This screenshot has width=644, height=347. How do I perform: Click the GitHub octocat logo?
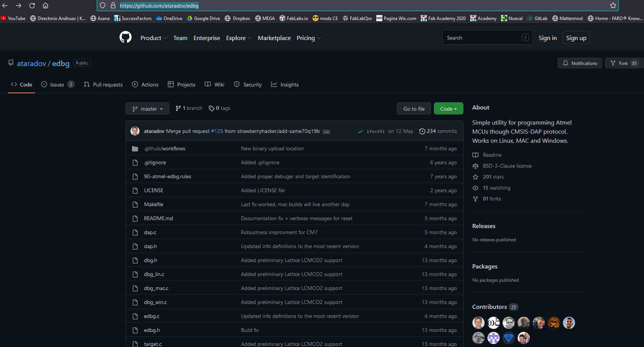click(x=126, y=37)
